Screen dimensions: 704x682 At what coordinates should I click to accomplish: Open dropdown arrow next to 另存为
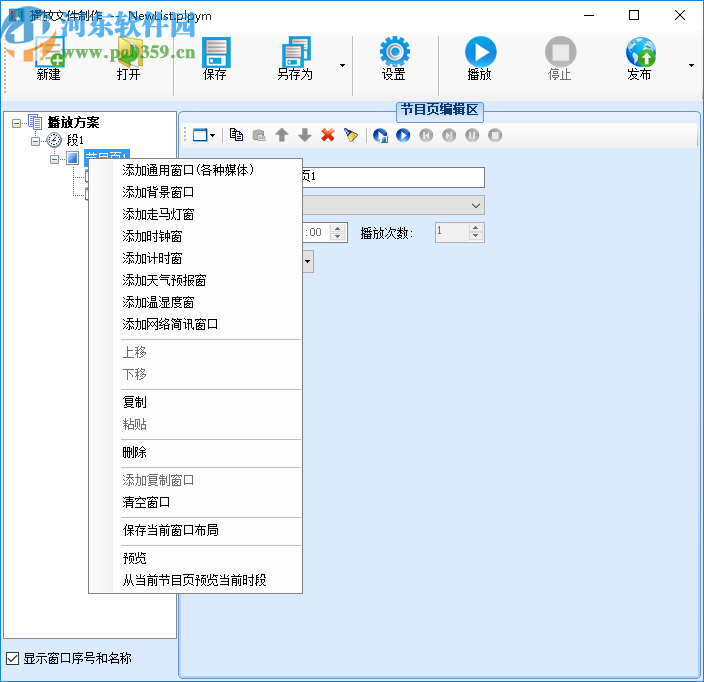(x=342, y=66)
